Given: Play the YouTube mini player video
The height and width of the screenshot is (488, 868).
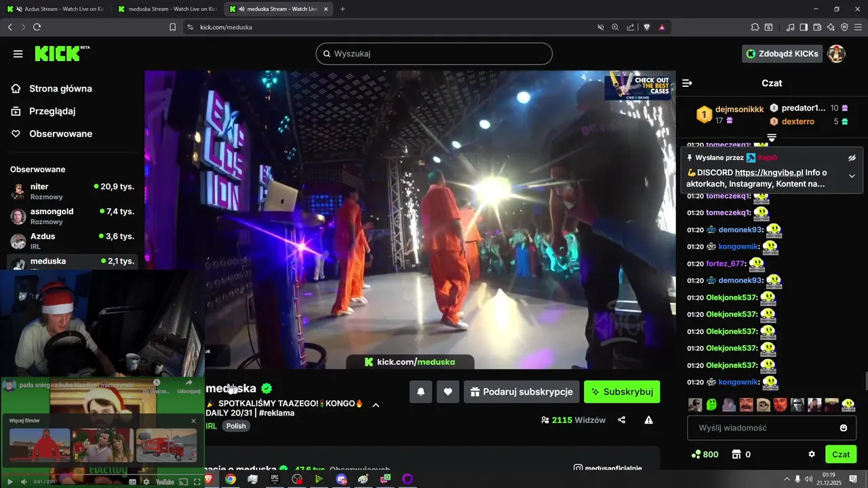Looking at the screenshot, I should coord(9,482).
